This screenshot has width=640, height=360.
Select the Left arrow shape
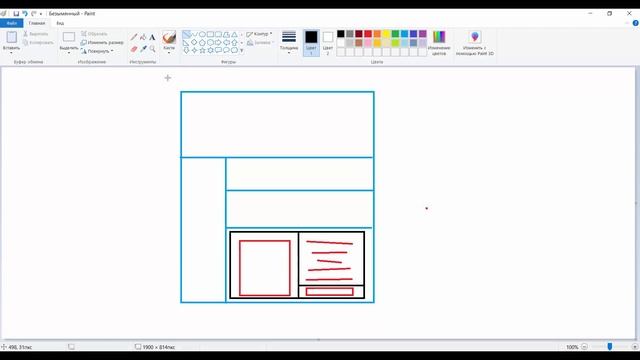coord(226,42)
